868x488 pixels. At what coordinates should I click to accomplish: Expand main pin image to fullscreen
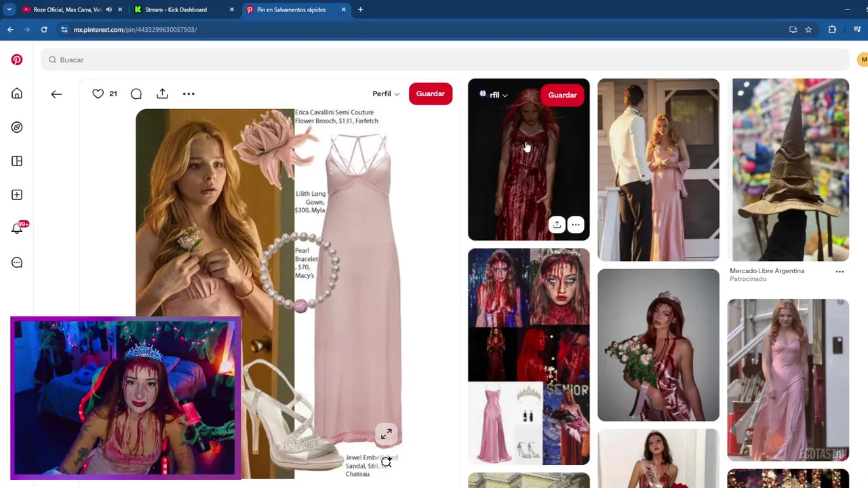pos(386,434)
